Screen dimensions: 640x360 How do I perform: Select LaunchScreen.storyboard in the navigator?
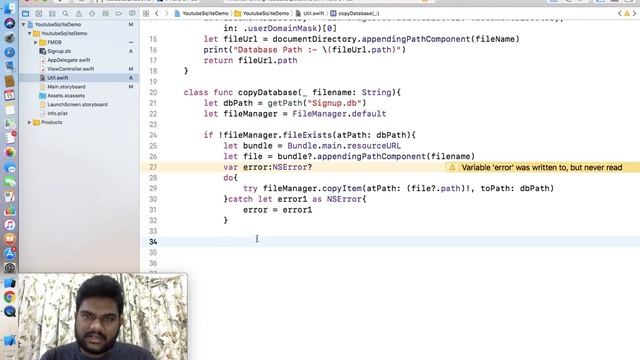point(77,104)
